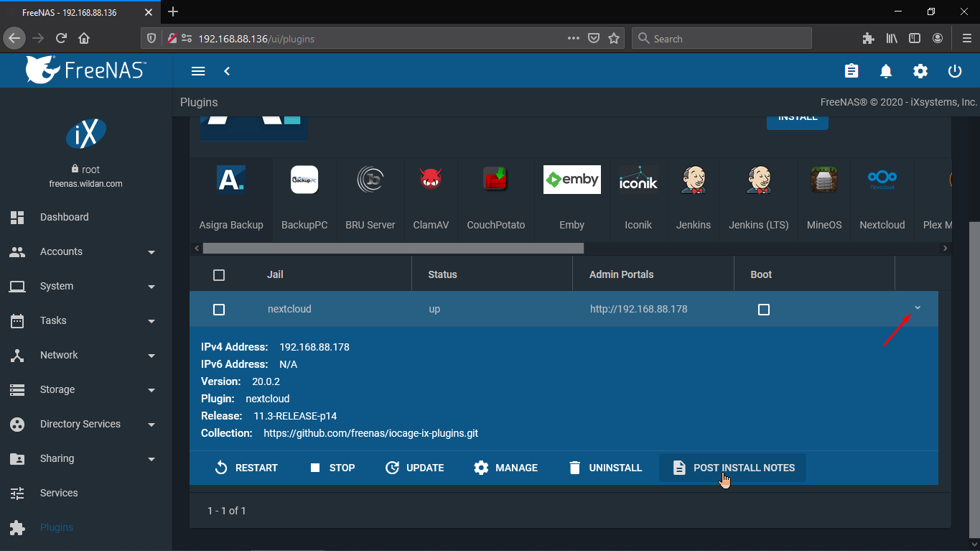Viewport: 980px width, 551px height.
Task: Open the Firefox application menu
Action: (966, 39)
